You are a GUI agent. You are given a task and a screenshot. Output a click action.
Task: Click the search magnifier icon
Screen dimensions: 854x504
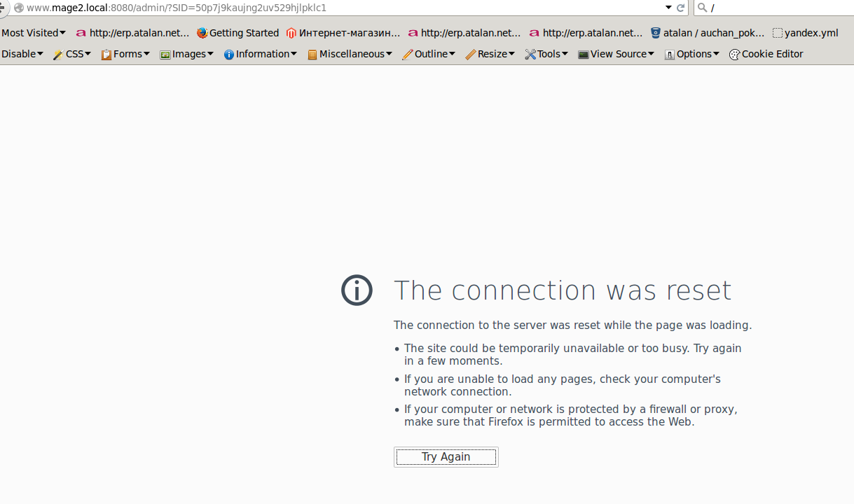point(702,8)
